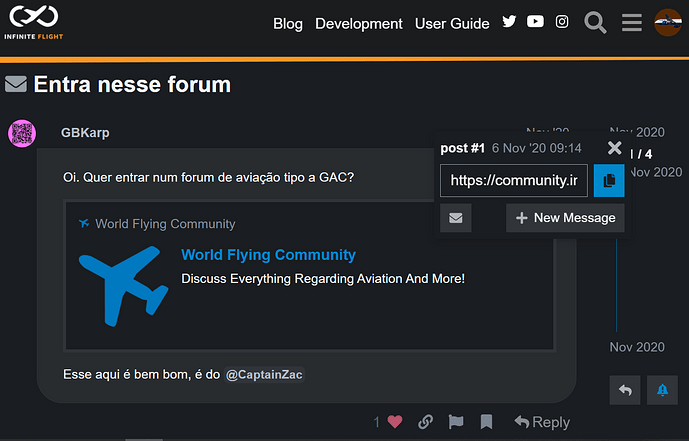Click the reply arrow button in timeline

[x=625, y=390]
